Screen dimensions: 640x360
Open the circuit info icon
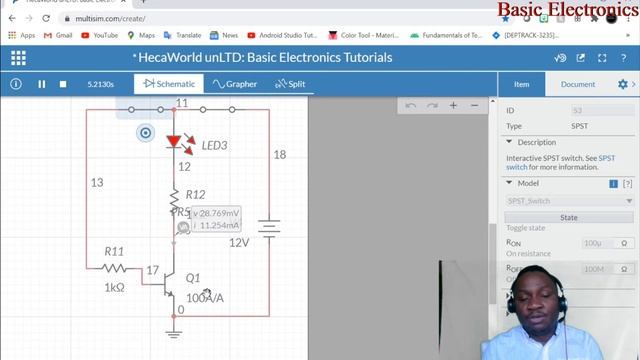click(16, 84)
